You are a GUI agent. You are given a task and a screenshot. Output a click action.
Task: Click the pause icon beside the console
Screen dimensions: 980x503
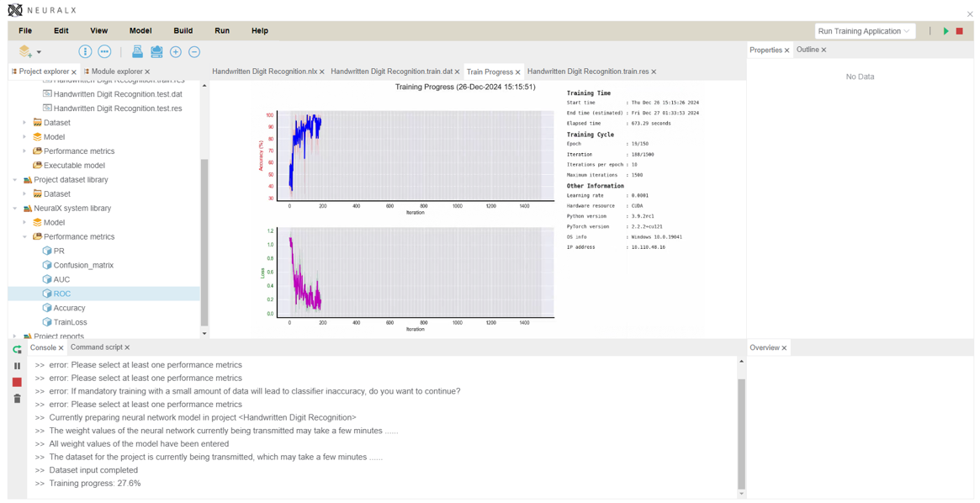(x=17, y=366)
